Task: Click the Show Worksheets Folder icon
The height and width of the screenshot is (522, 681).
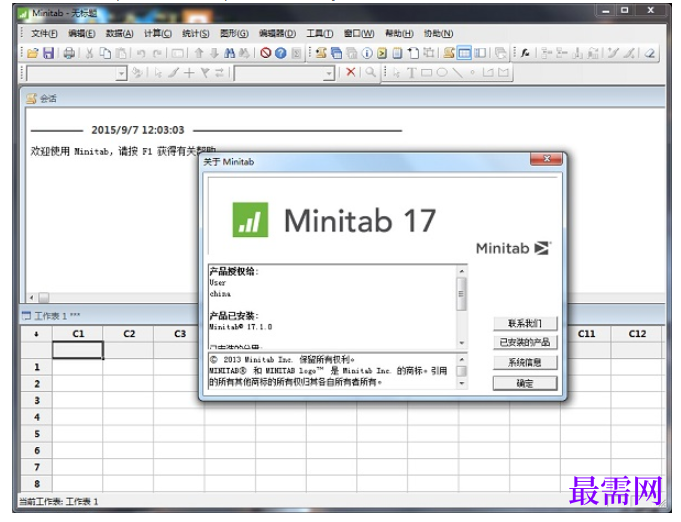Action: tap(337, 53)
